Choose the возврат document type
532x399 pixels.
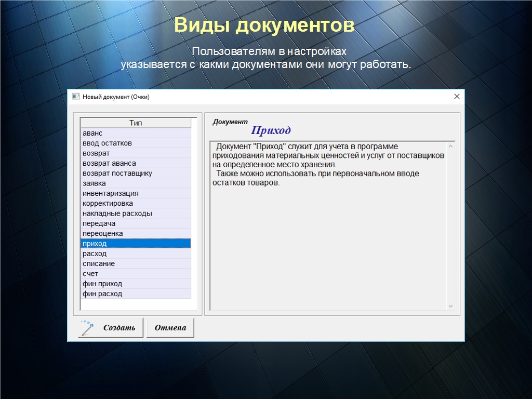point(96,153)
